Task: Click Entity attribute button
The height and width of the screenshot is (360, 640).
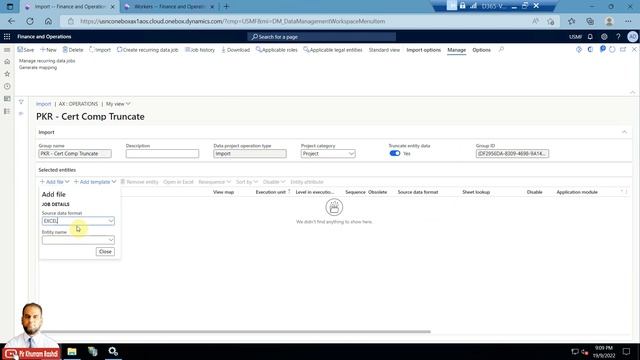Action: 307,182
